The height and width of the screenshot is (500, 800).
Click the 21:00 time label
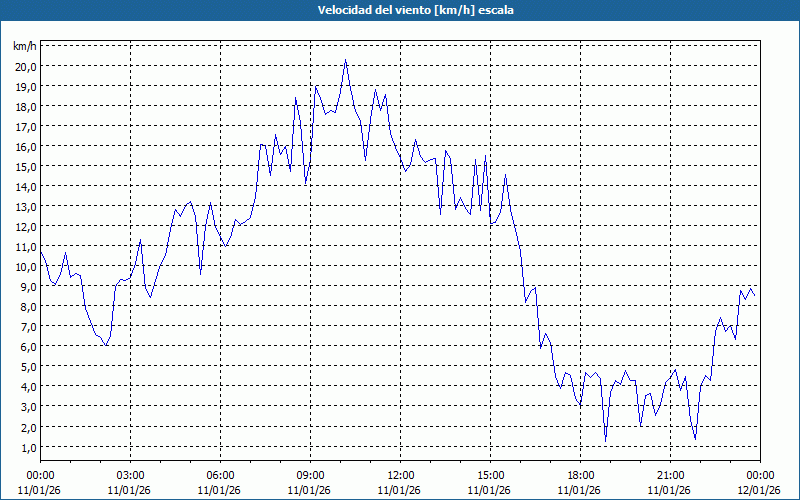click(670, 475)
